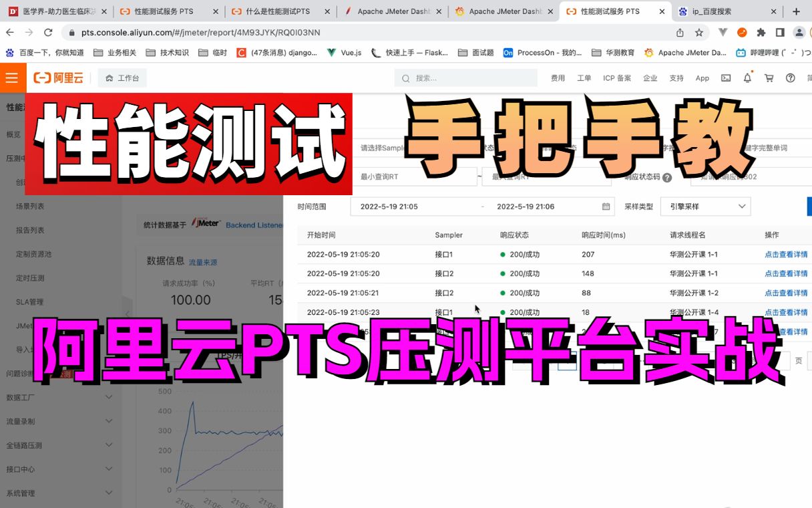Click 点击查看详情 for the 88 ms row
Screen dimensions: 812x508
pos(786,293)
